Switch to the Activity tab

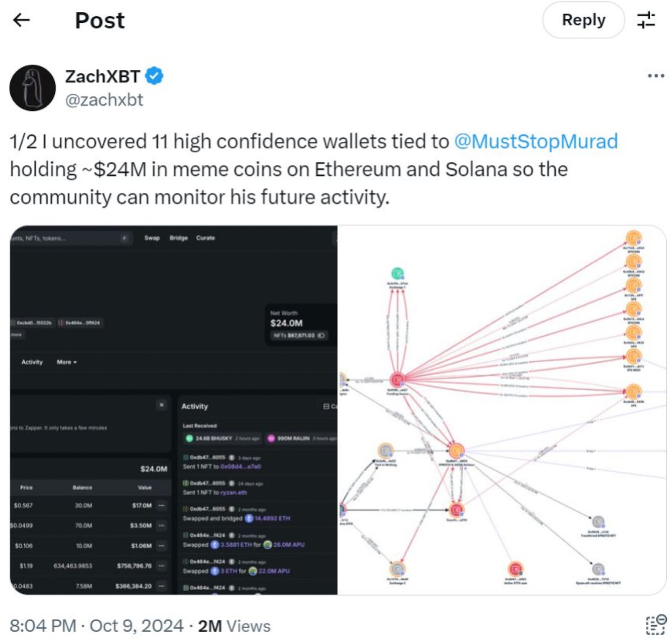[32, 362]
